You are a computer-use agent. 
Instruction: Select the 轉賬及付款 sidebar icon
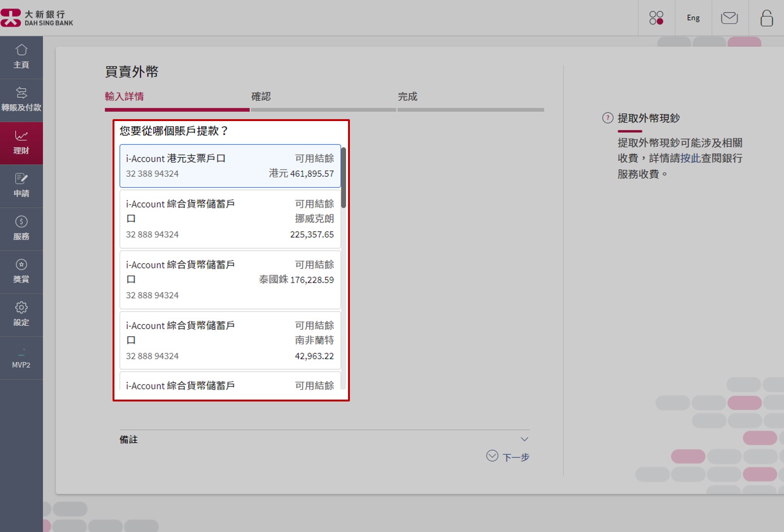[x=21, y=99]
